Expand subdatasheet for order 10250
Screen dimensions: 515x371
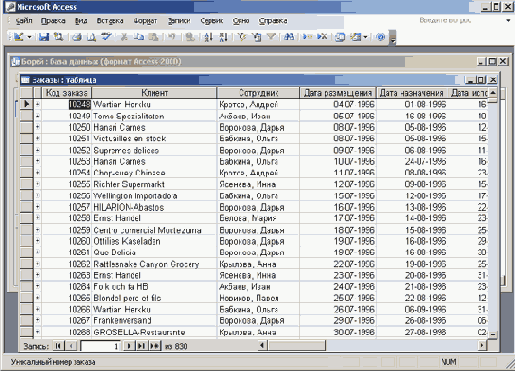[x=38, y=127]
